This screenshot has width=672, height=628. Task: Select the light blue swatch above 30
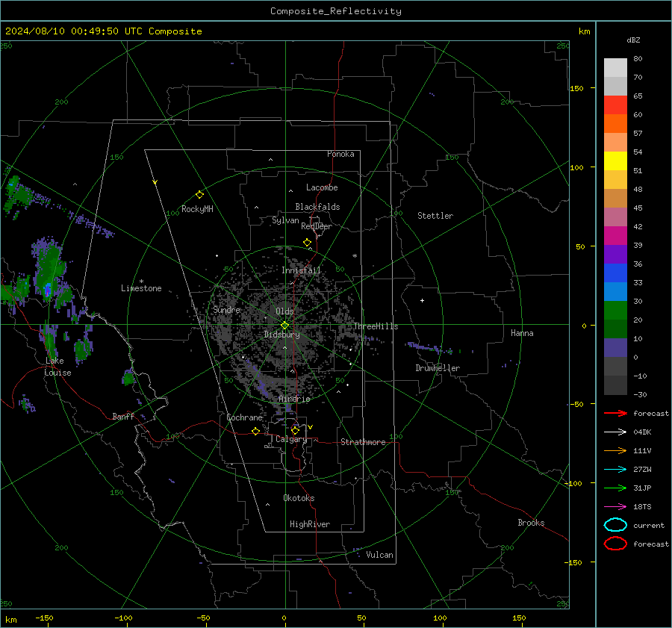tap(615, 291)
